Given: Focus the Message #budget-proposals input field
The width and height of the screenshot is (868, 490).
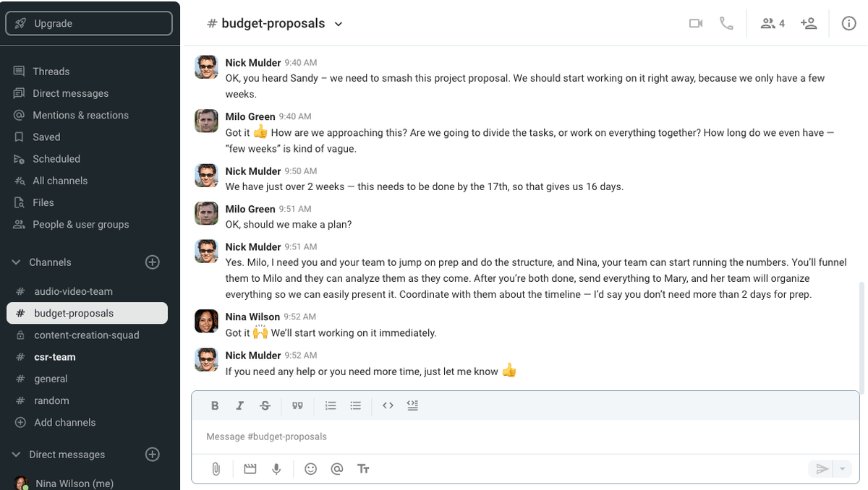Looking at the screenshot, I should [x=525, y=437].
